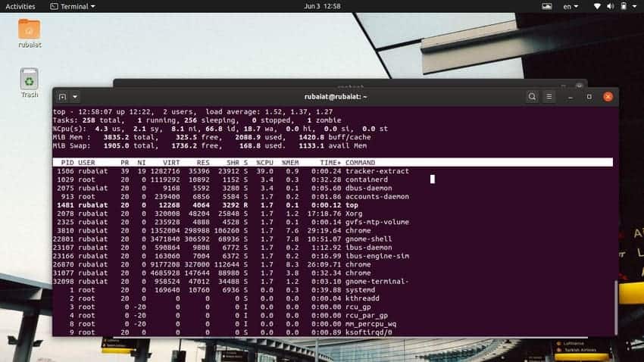Open the dropdown arrow beside new tab button

75,97
